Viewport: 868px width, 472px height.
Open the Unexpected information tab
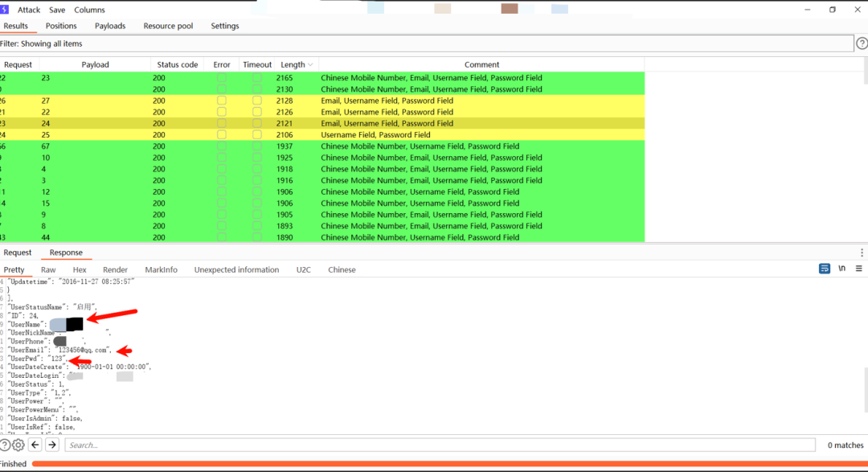click(x=236, y=270)
